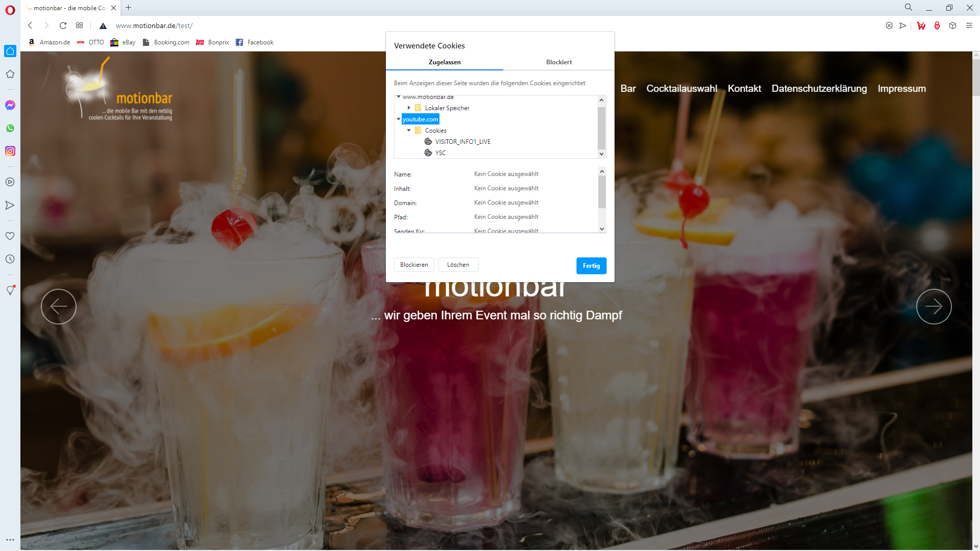
Task: Open the Speed Dial grid icon
Action: [79, 26]
